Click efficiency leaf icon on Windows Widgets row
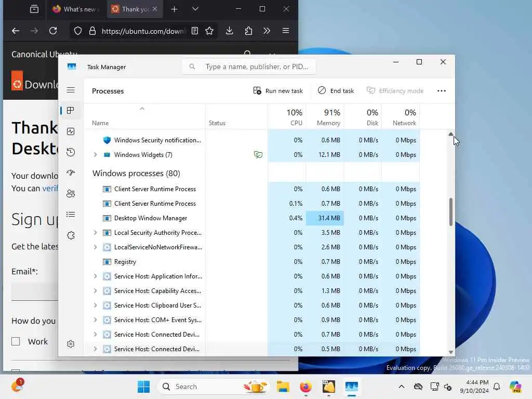The width and height of the screenshot is (532, 399). click(258, 155)
